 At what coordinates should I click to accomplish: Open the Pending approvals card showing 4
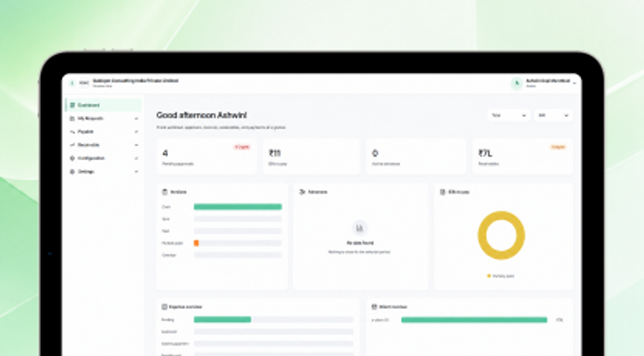point(206,156)
